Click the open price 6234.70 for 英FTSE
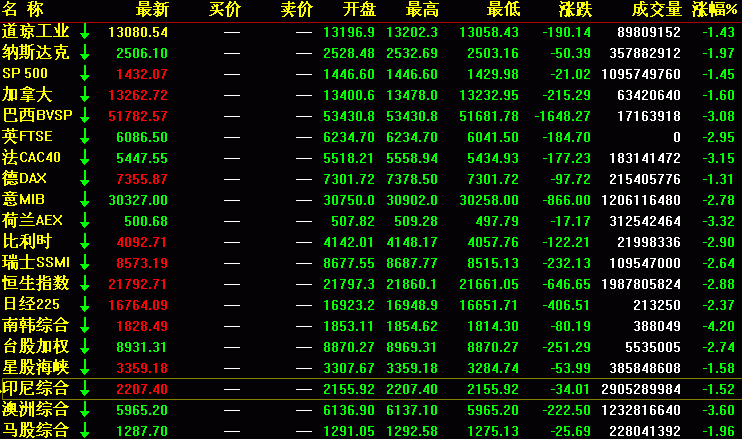Screen dimensions: 742x440 click(349, 137)
